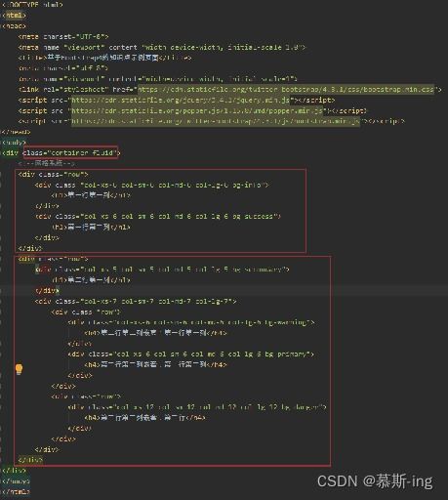
Task: Click the opening html tag
Action: (x=14, y=16)
